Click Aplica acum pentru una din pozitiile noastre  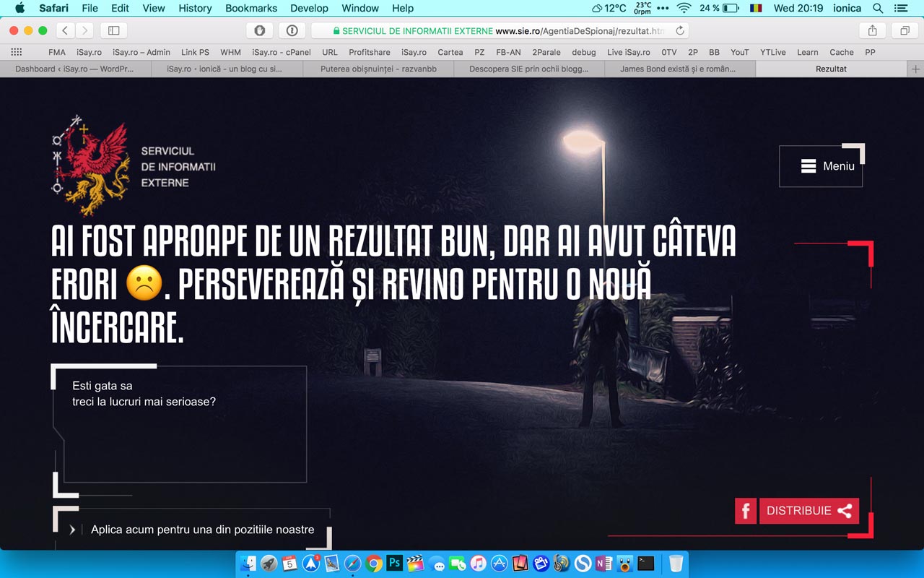203,530
